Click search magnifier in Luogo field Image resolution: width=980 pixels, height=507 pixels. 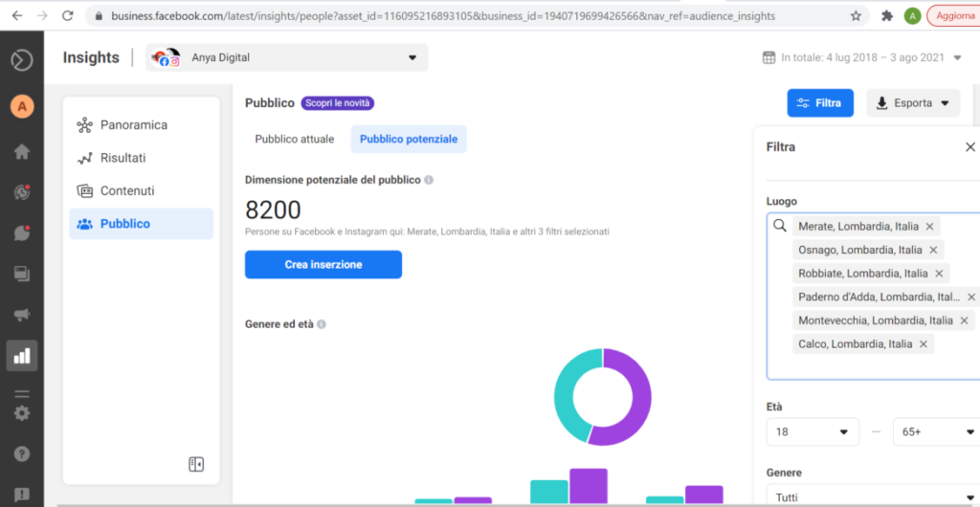pyautogui.click(x=779, y=226)
